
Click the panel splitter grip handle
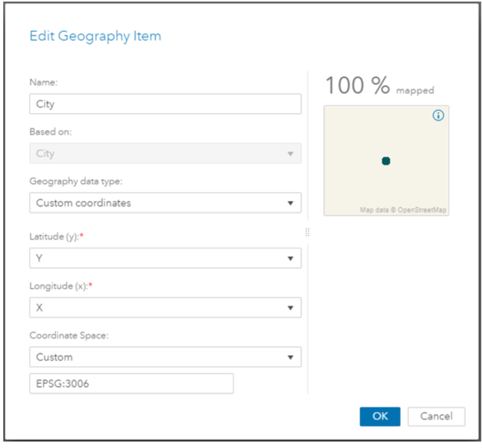pyautogui.click(x=307, y=233)
